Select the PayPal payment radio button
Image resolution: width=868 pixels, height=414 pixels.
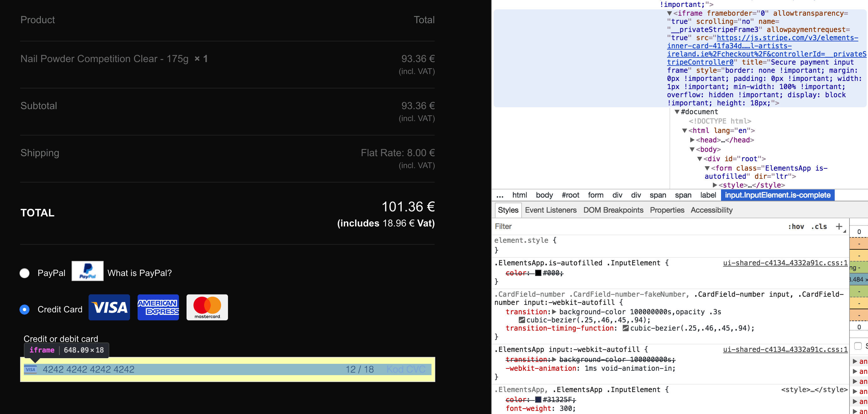[24, 273]
